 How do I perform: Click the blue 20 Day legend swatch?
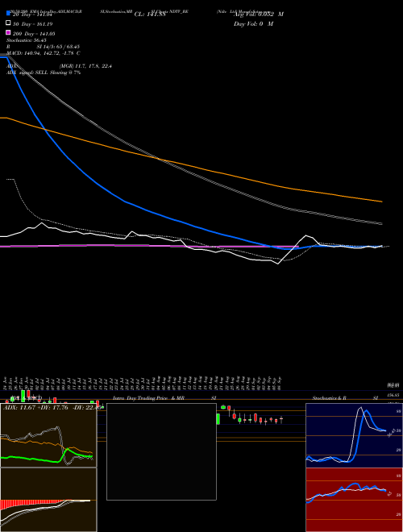tap(8, 14)
